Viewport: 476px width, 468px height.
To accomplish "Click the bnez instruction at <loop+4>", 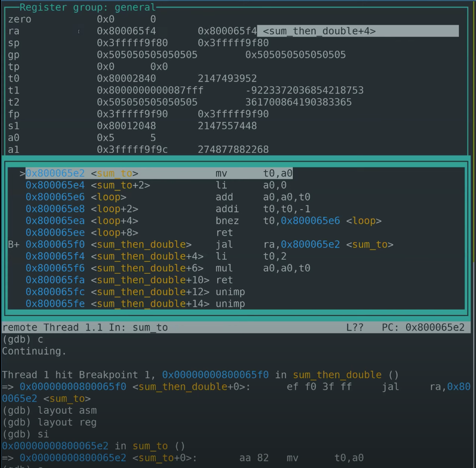I will (x=227, y=221).
